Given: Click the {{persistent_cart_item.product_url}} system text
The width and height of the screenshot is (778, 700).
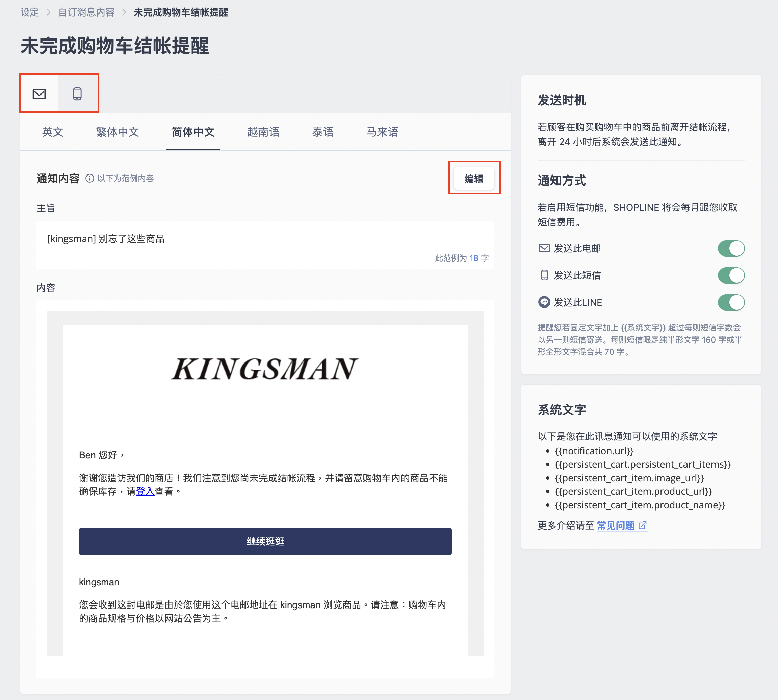Looking at the screenshot, I should (633, 491).
